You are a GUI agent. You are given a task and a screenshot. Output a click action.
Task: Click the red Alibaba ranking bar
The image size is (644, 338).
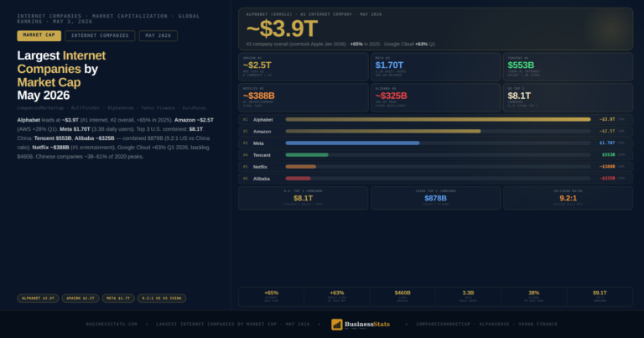pos(298,179)
